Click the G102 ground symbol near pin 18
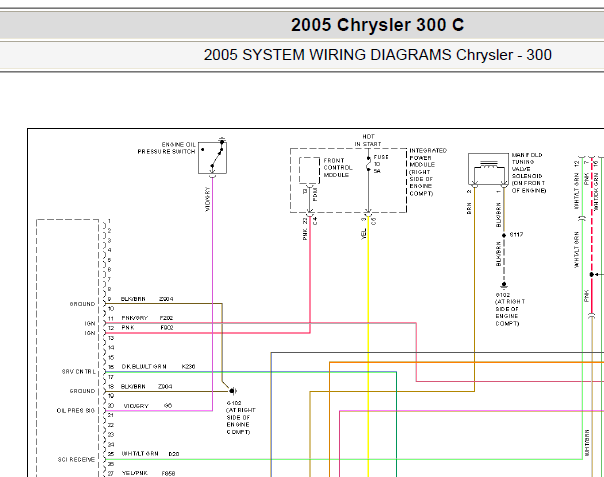The height and width of the screenshot is (477, 604). 233,391
